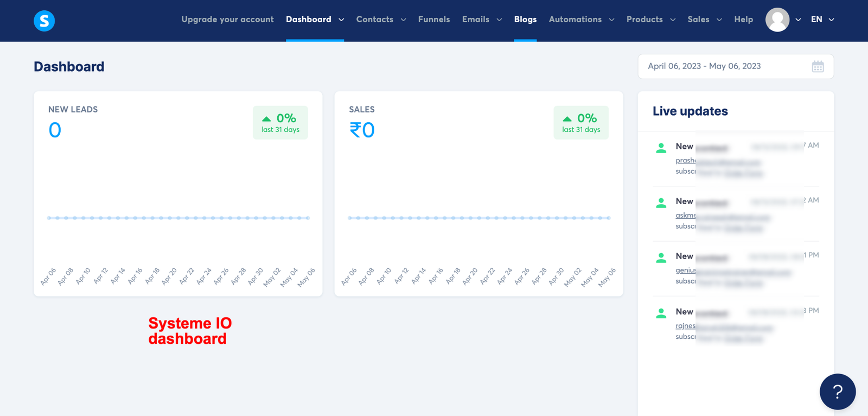Click the contact icon beside the askme update
This screenshot has height=416, width=868.
(x=661, y=203)
